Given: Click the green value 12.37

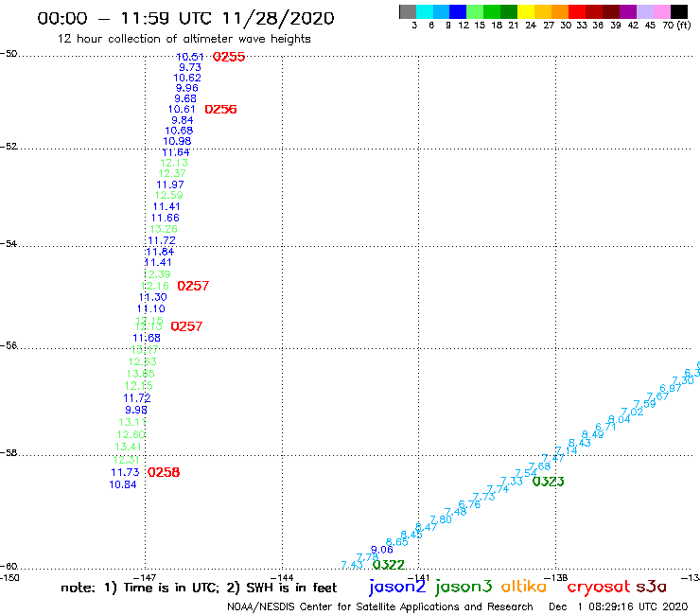Looking at the screenshot, I should (172, 173).
